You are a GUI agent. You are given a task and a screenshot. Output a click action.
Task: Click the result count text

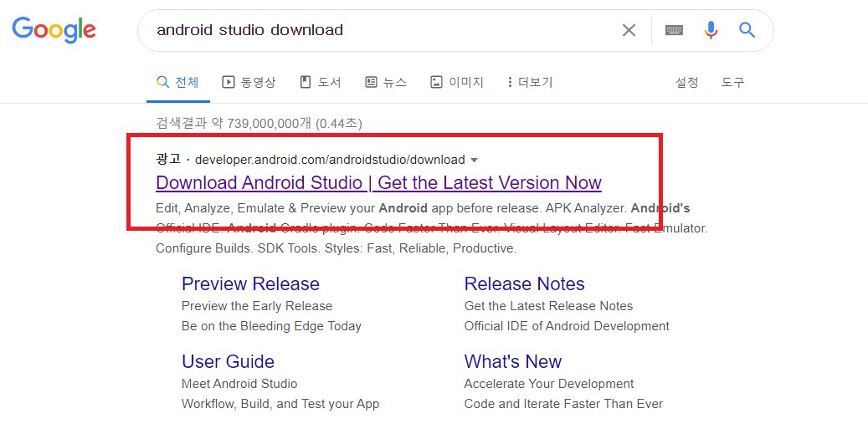point(259,123)
